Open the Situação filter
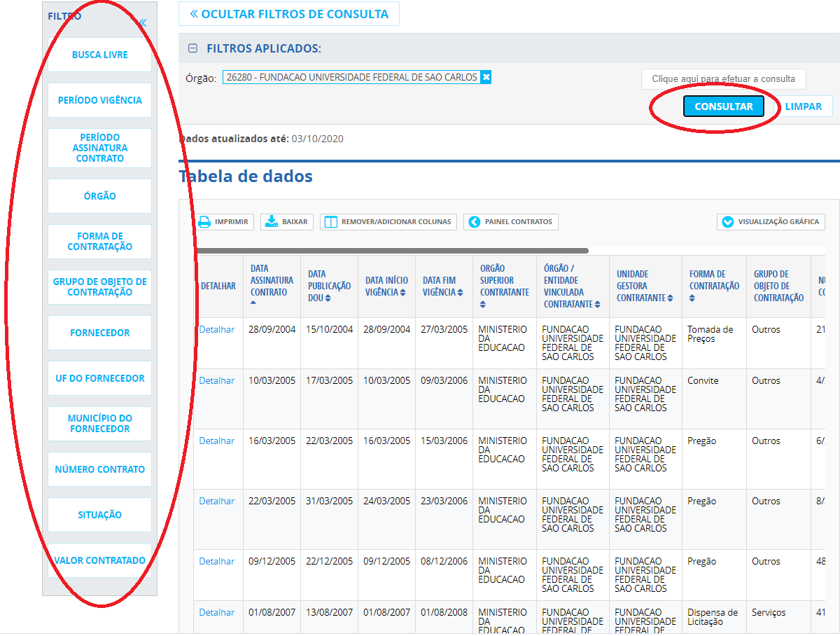This screenshot has height=636, width=840. tap(100, 515)
